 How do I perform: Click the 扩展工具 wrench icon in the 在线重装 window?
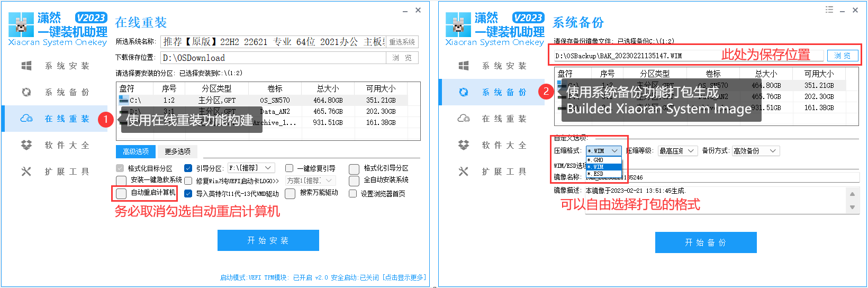(x=26, y=172)
